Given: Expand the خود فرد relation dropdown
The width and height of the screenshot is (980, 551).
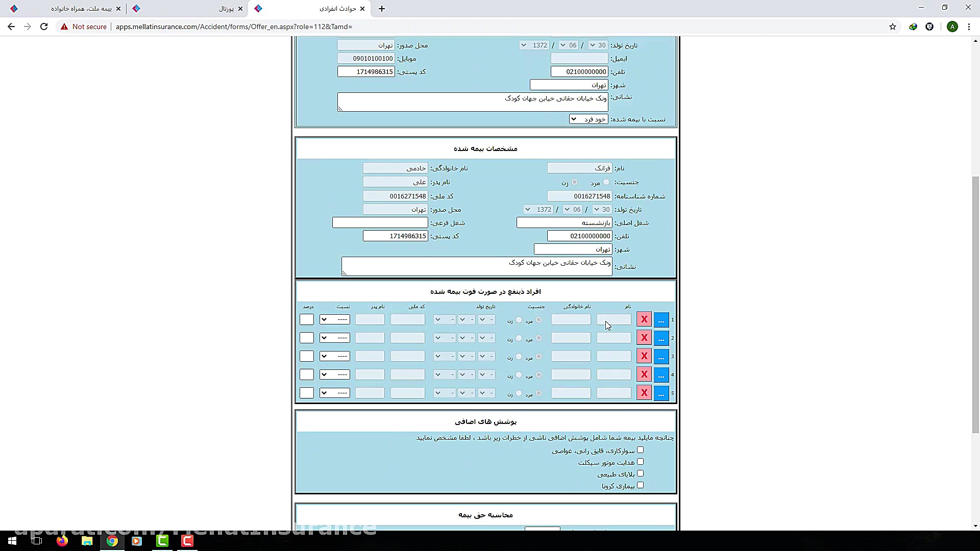Looking at the screenshot, I should [588, 119].
